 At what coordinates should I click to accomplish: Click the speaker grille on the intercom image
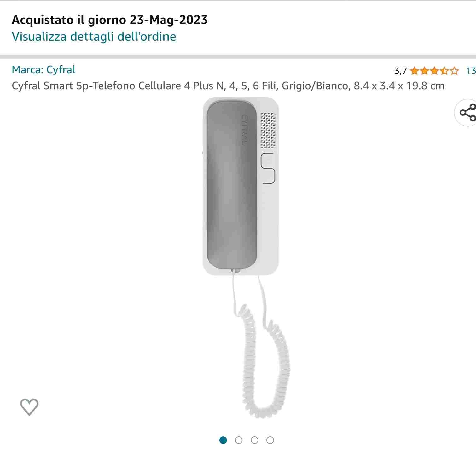click(268, 131)
